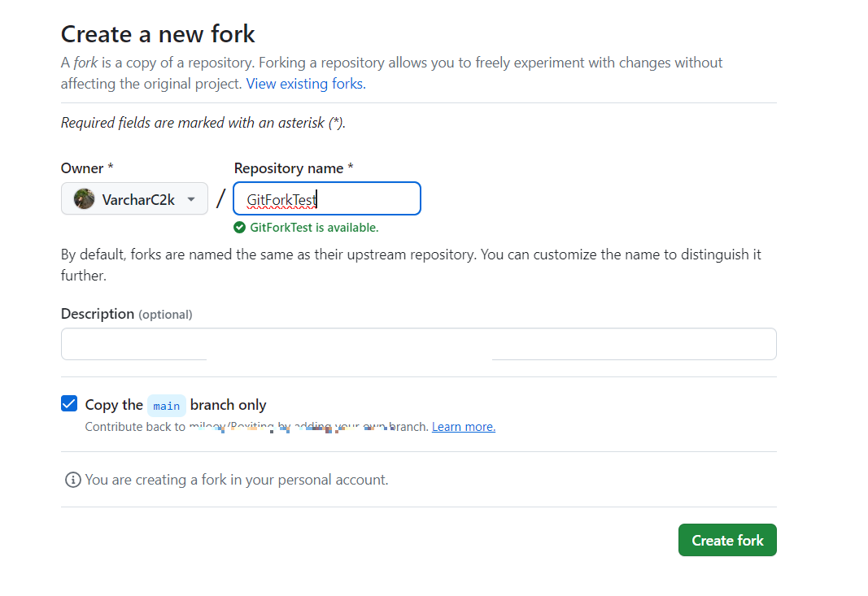Open the View existing forks link
Screen dimensions: 868x596
tap(306, 84)
